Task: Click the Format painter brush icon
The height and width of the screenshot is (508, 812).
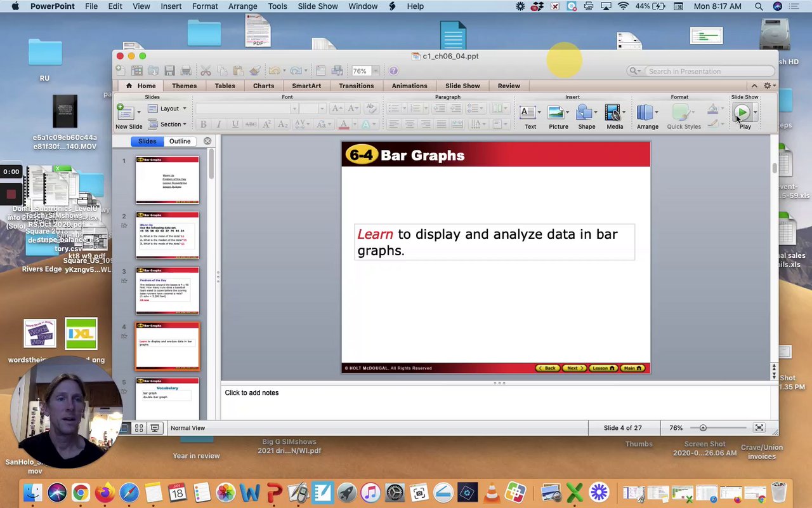Action: [x=254, y=70]
